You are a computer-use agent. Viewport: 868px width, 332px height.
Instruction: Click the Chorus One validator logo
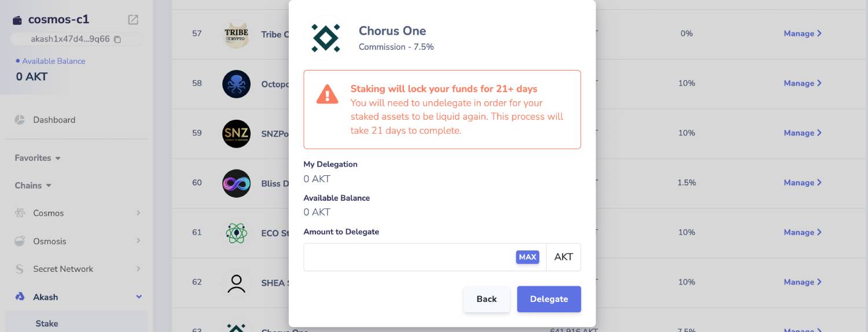click(x=326, y=38)
